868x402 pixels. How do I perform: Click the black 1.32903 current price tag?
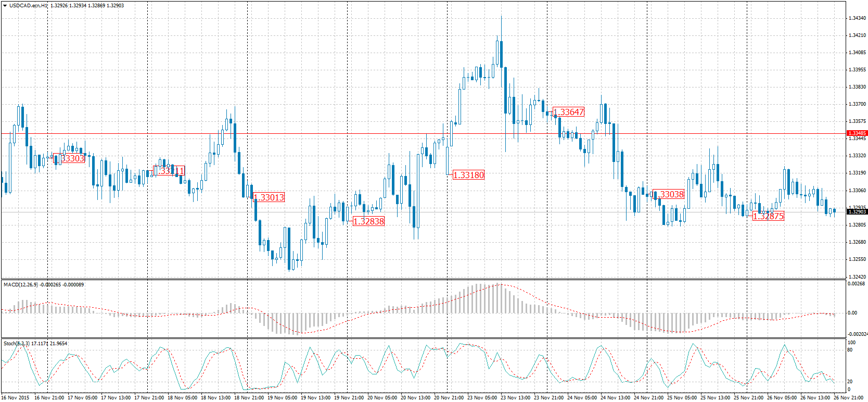(x=857, y=212)
